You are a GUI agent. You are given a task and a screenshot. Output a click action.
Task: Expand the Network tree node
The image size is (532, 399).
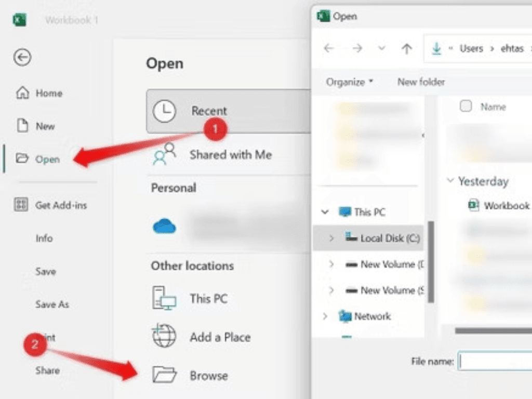(325, 316)
